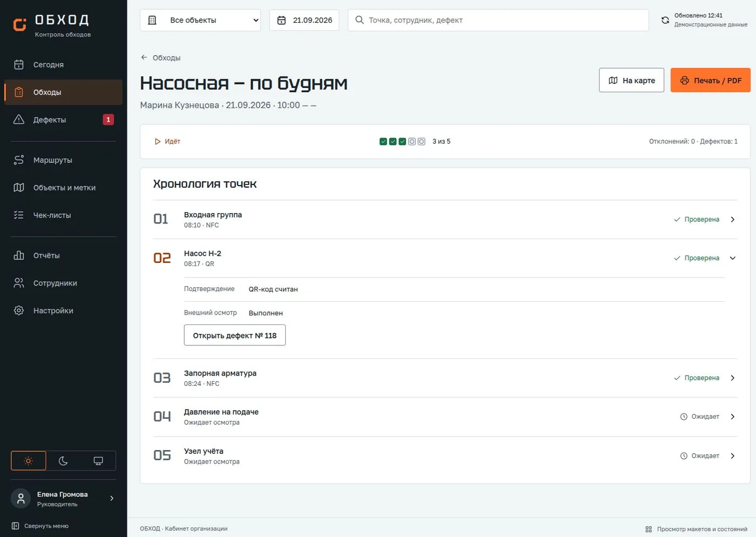
Task: Click the Печать / PDF button
Action: pyautogui.click(x=711, y=80)
